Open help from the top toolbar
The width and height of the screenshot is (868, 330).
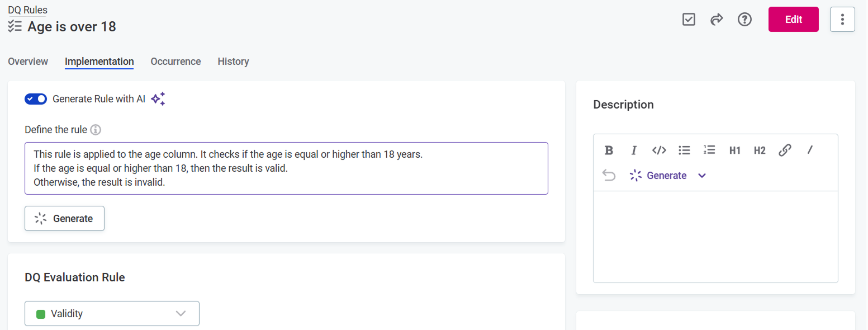click(x=744, y=19)
